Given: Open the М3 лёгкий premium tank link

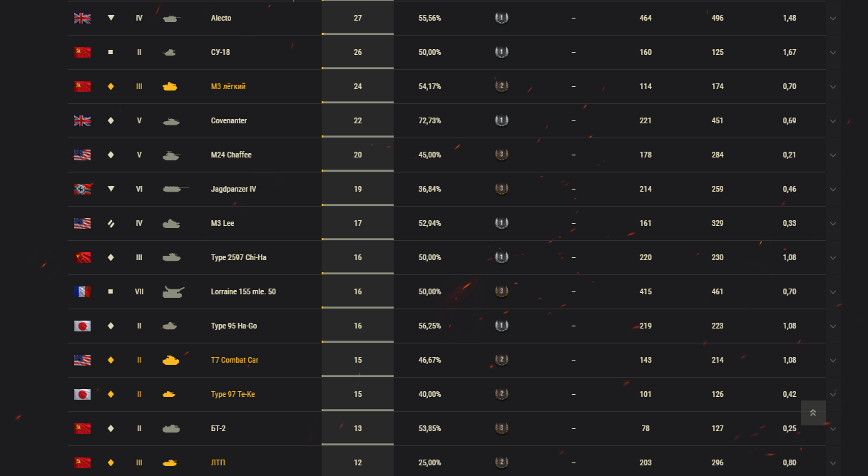Looking at the screenshot, I should [228, 86].
